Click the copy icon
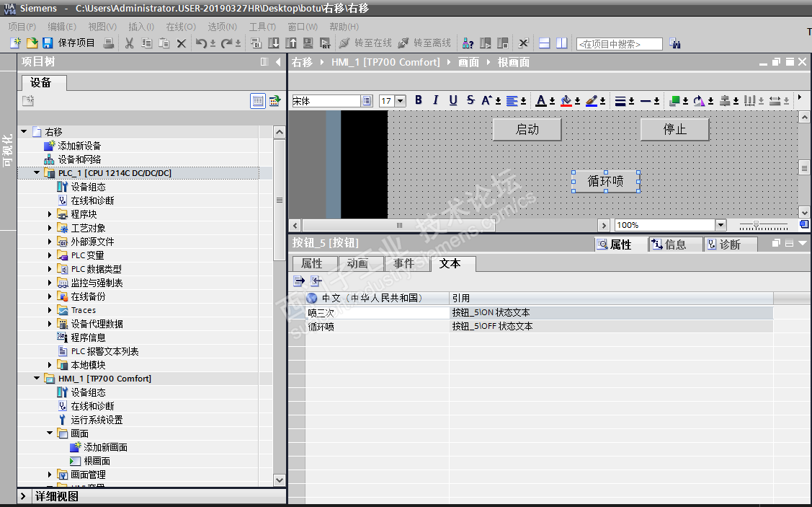This screenshot has width=812, height=507. click(146, 43)
